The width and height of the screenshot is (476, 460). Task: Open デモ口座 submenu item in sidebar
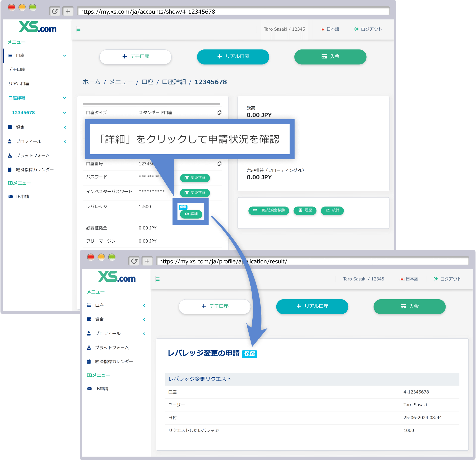[x=17, y=69]
